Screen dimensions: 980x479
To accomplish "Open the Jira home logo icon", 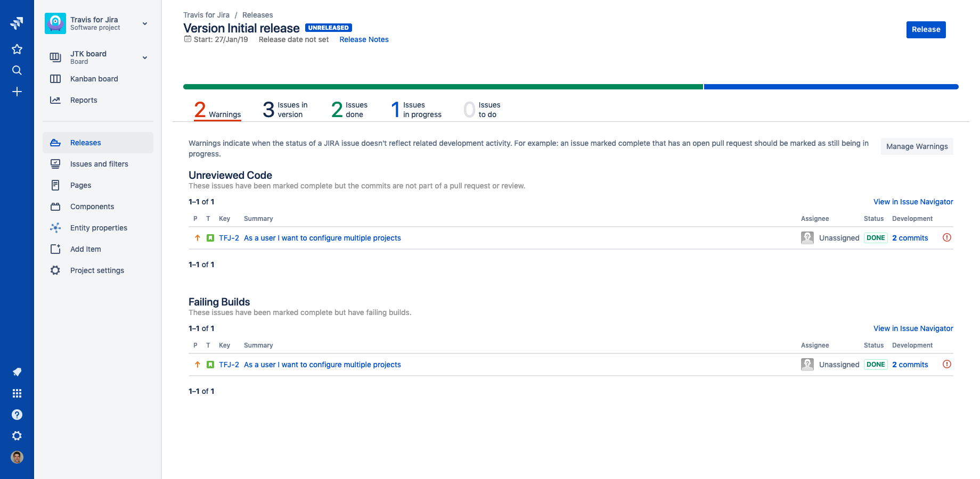I will click(x=17, y=23).
